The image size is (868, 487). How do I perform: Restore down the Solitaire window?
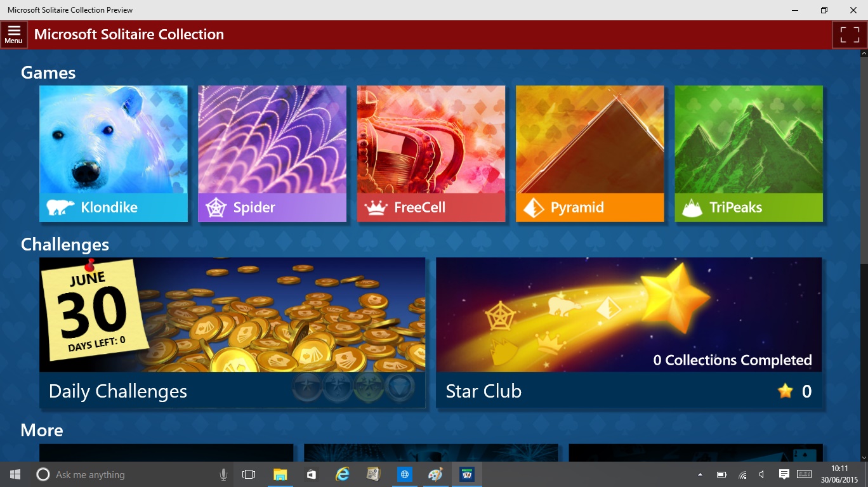point(824,10)
